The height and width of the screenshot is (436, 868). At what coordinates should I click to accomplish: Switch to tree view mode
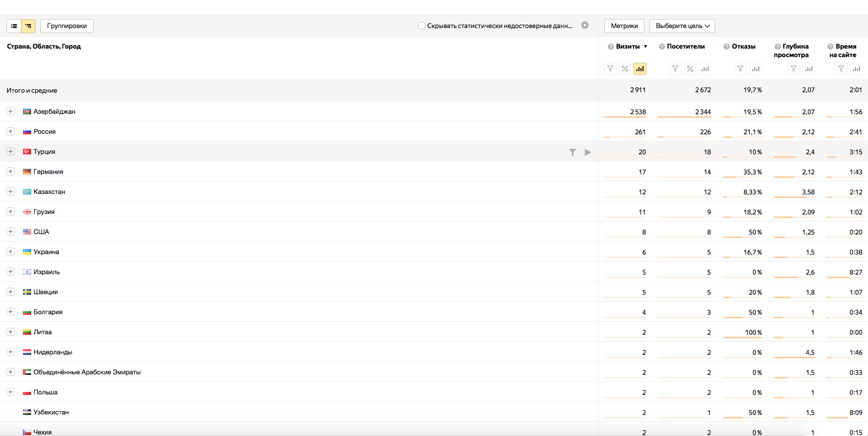click(28, 26)
